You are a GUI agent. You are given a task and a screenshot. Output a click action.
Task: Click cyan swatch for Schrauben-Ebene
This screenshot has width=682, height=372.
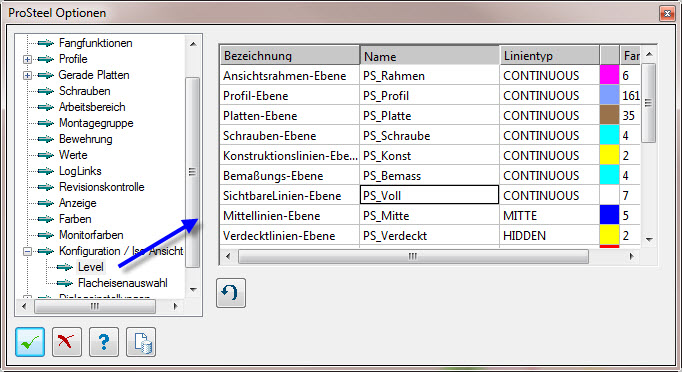pos(609,135)
